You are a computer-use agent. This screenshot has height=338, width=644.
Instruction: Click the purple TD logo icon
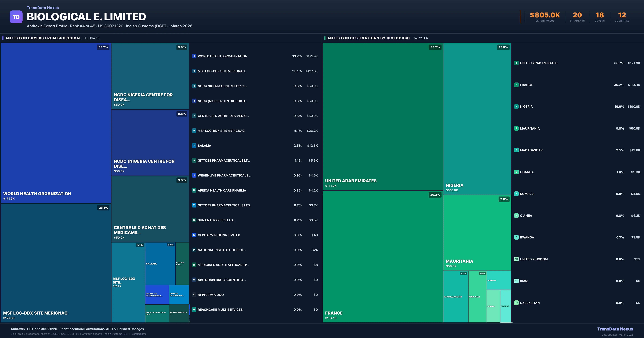[16, 17]
